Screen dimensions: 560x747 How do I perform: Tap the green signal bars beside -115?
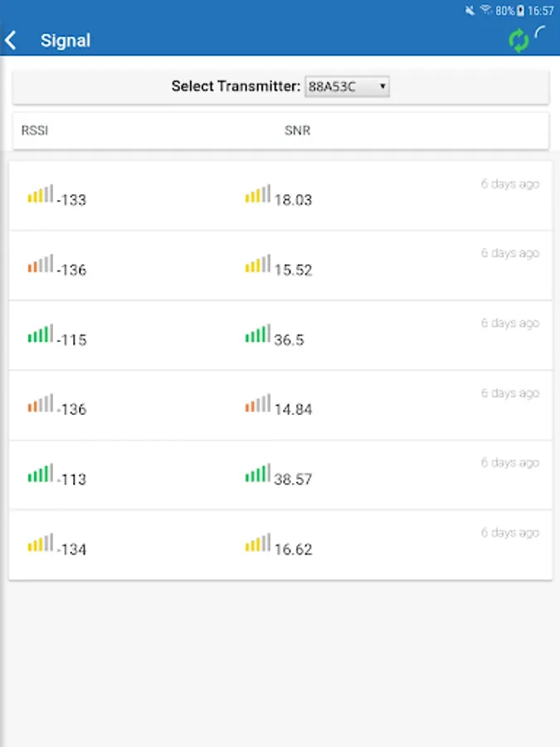(x=40, y=334)
